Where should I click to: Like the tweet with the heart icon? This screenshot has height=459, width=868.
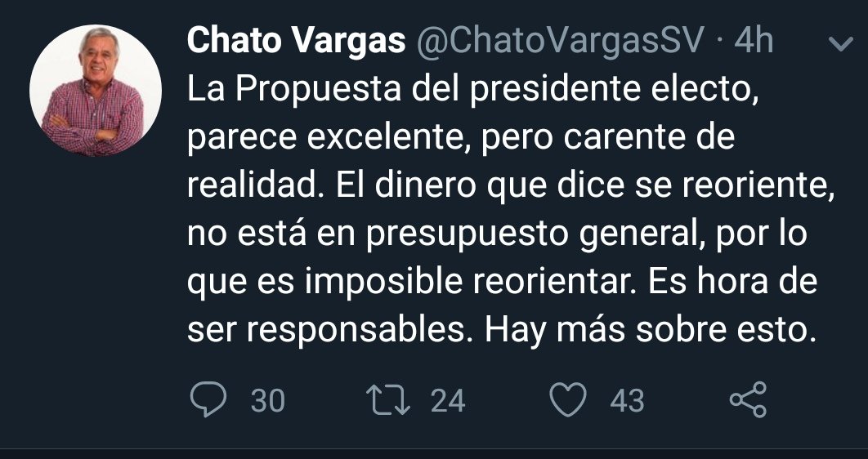click(568, 400)
